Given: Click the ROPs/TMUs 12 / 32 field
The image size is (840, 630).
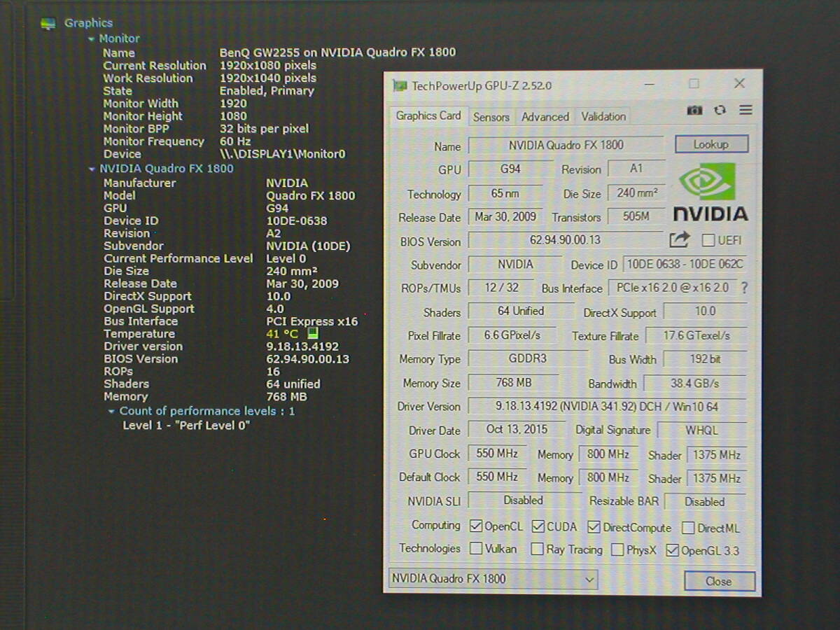Looking at the screenshot, I should tap(501, 287).
